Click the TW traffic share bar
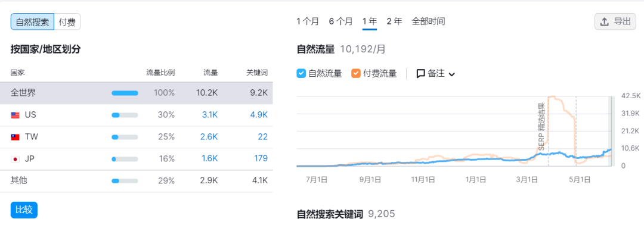This screenshot has width=644, height=225. [x=125, y=137]
